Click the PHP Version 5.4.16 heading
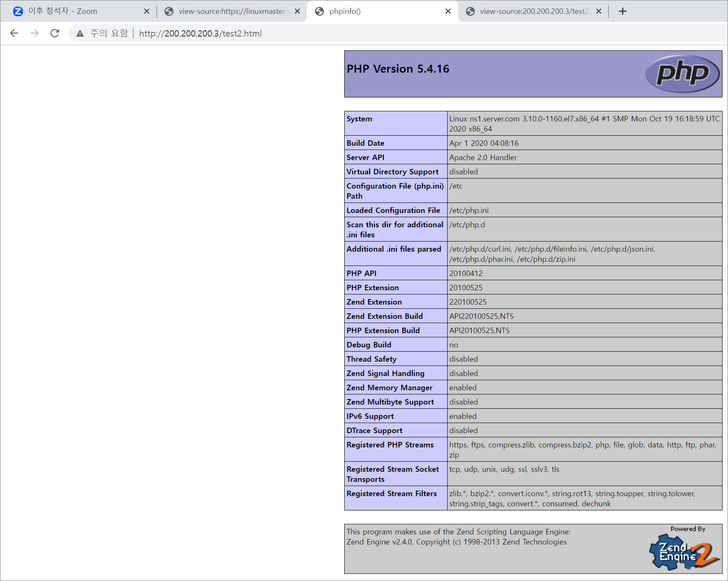The image size is (728, 581). coord(398,68)
